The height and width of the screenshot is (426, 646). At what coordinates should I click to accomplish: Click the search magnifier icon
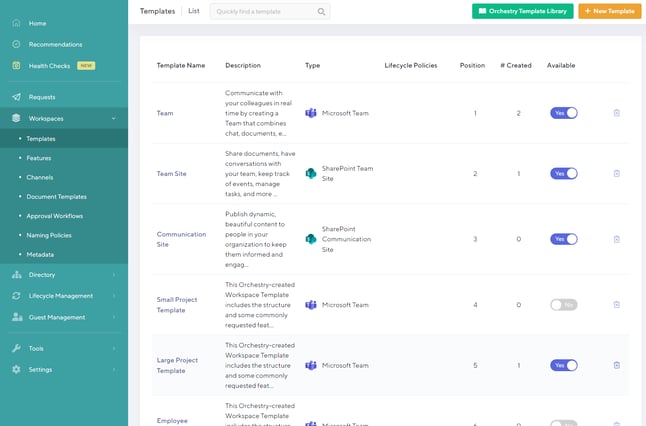click(x=321, y=11)
